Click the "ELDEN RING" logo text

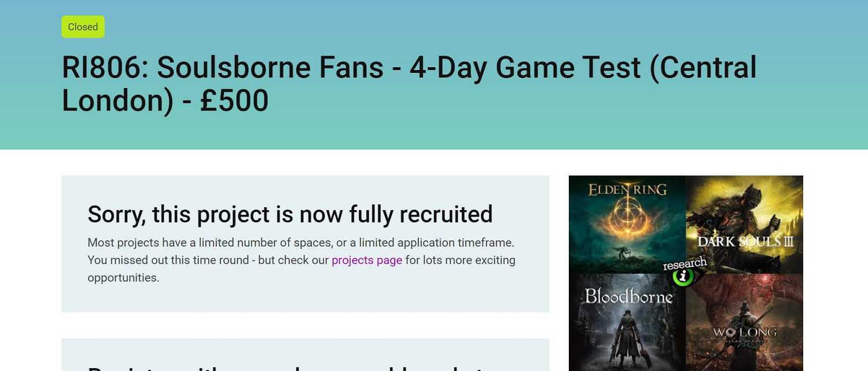[627, 189]
